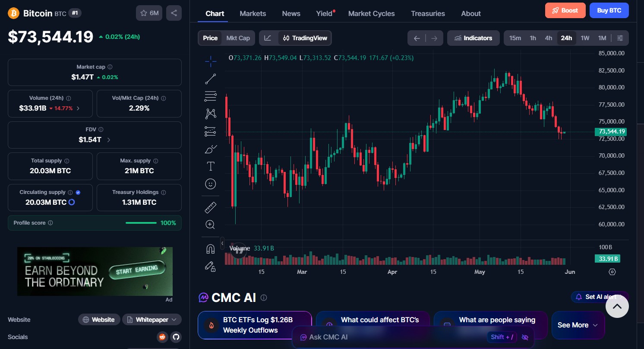Click the Vol/Mkt Cap info icon

pyautogui.click(x=163, y=98)
